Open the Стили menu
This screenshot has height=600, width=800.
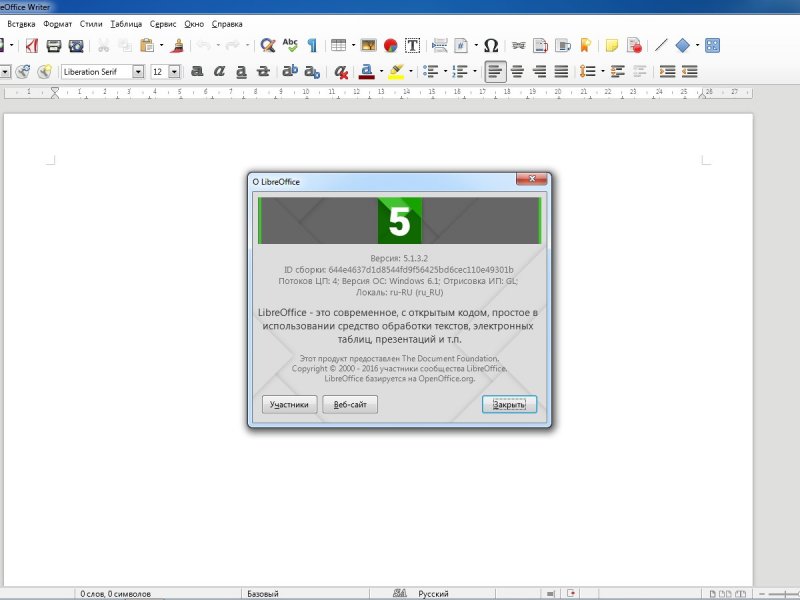91,24
